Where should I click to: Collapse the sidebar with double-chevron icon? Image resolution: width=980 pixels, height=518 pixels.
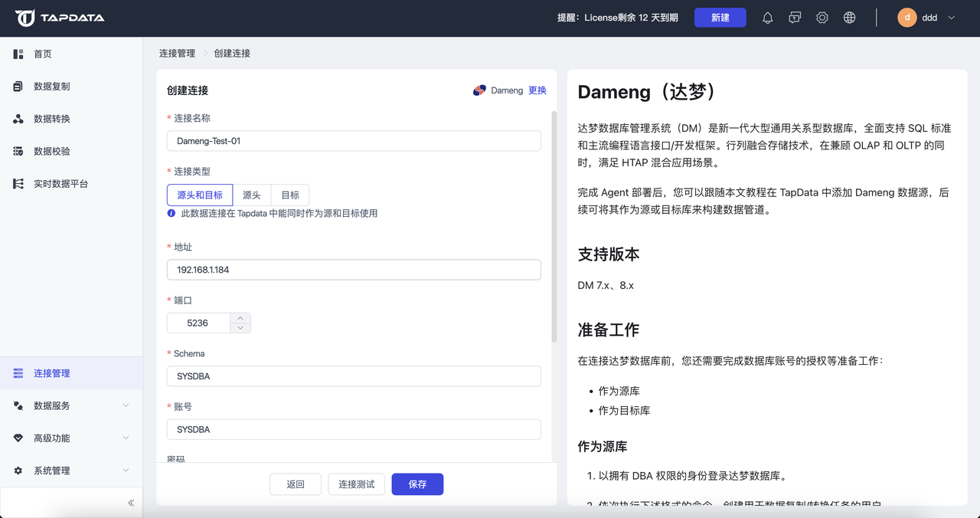tap(131, 503)
